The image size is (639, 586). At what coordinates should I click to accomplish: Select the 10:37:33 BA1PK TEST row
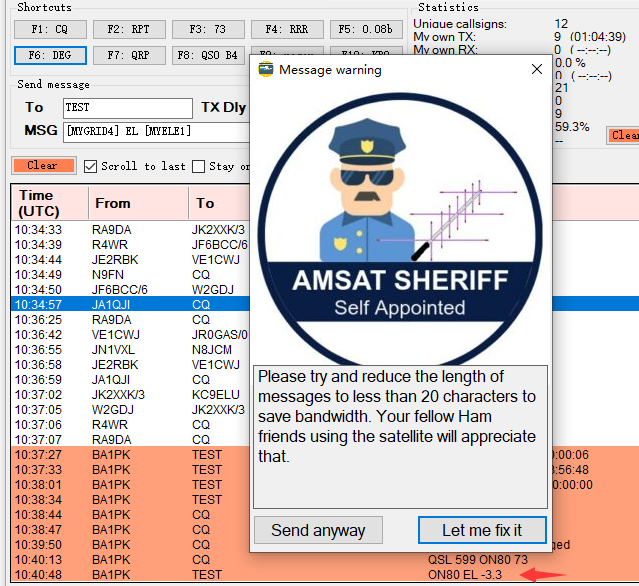130,470
